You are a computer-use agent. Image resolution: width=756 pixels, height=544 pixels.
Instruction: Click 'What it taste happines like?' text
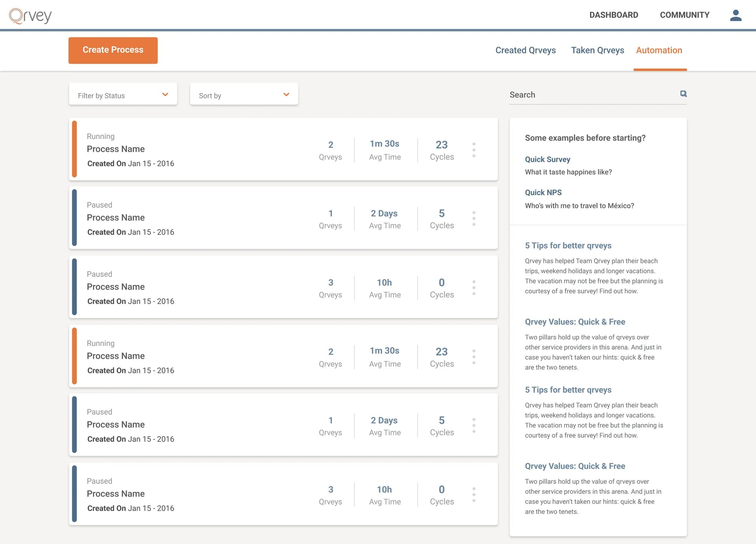pos(568,172)
